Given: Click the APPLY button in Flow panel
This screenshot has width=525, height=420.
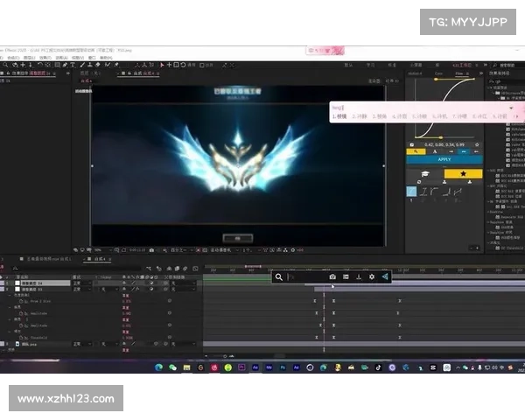Looking at the screenshot, I should [444, 159].
